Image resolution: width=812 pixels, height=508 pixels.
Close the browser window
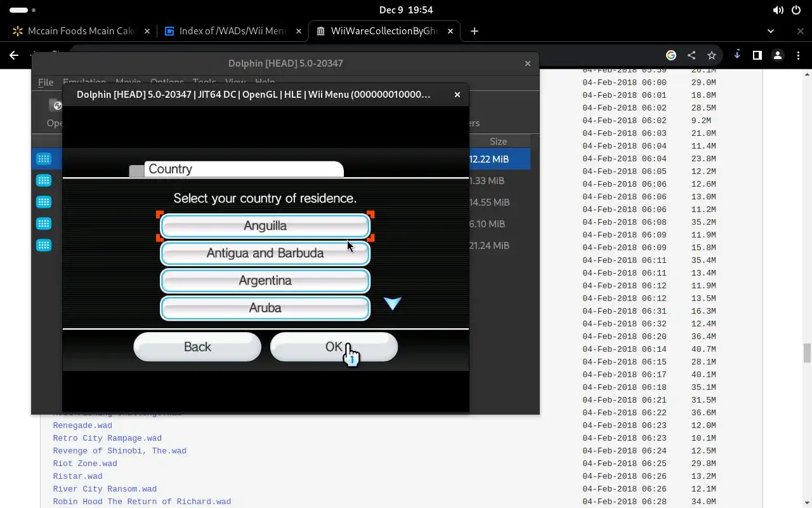(x=801, y=30)
